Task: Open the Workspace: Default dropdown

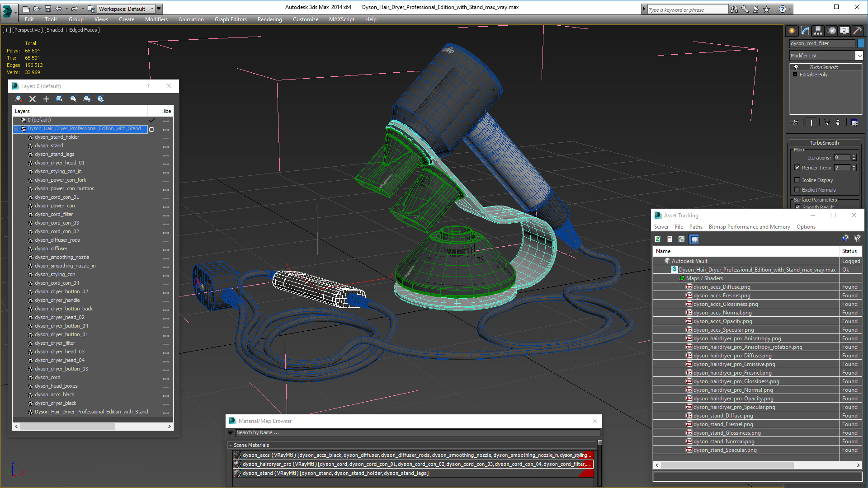Action: pos(127,9)
